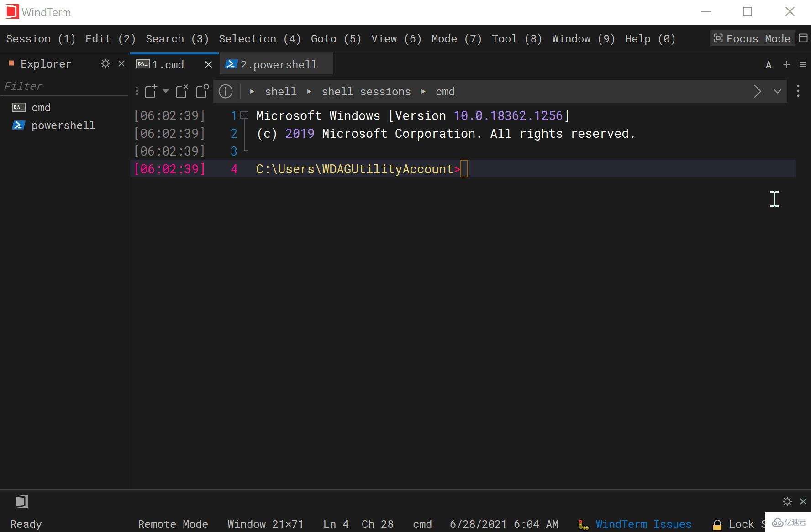Close the 1.cmd tab
Viewport: 811px width, 532px height.
pos(208,65)
